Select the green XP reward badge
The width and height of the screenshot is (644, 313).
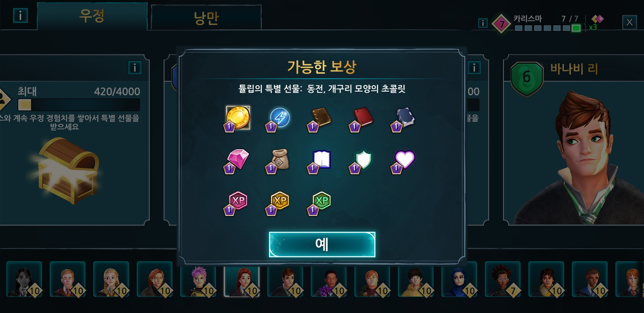pos(322,201)
